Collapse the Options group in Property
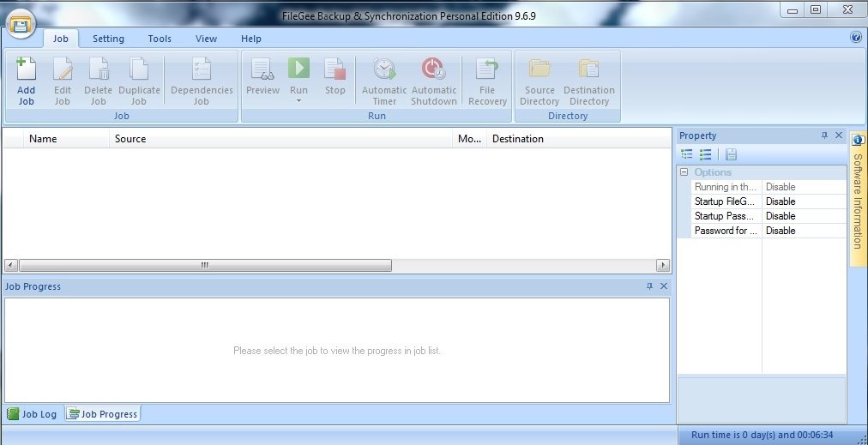Screen dimensions: 868x445 [x=684, y=172]
